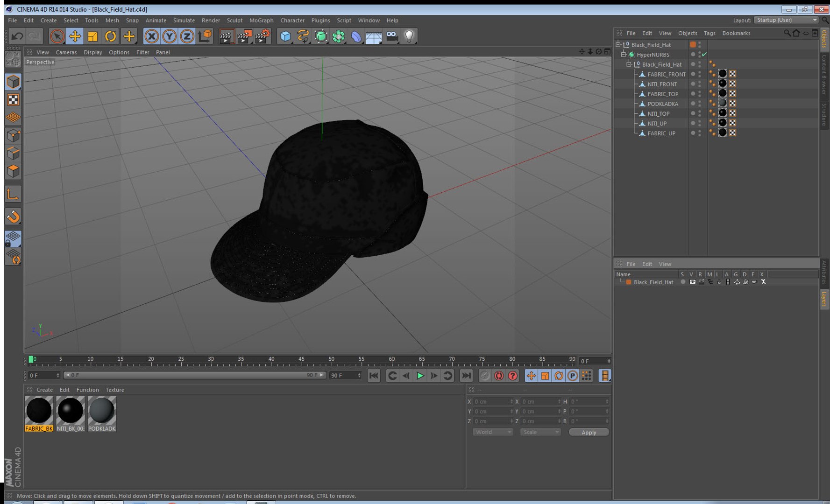830x504 pixels.
Task: Collapse the Black_Field_Hat root object
Action: pyautogui.click(x=618, y=44)
